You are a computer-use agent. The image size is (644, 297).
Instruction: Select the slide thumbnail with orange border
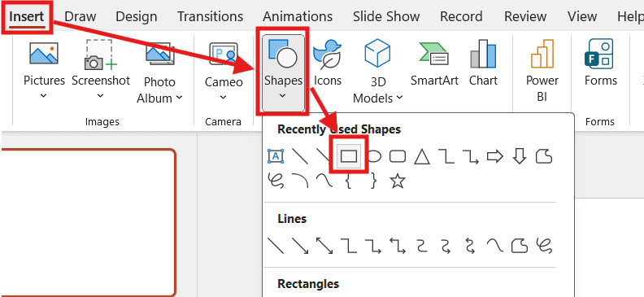click(88, 222)
